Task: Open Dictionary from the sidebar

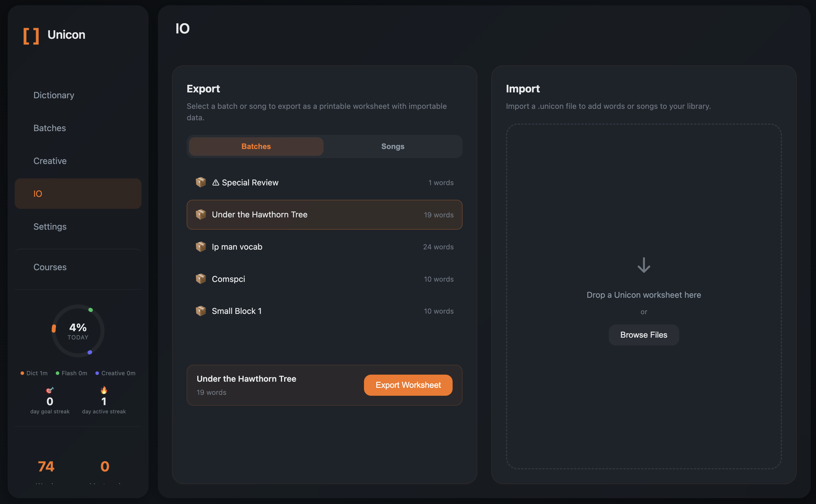Action: tap(54, 95)
